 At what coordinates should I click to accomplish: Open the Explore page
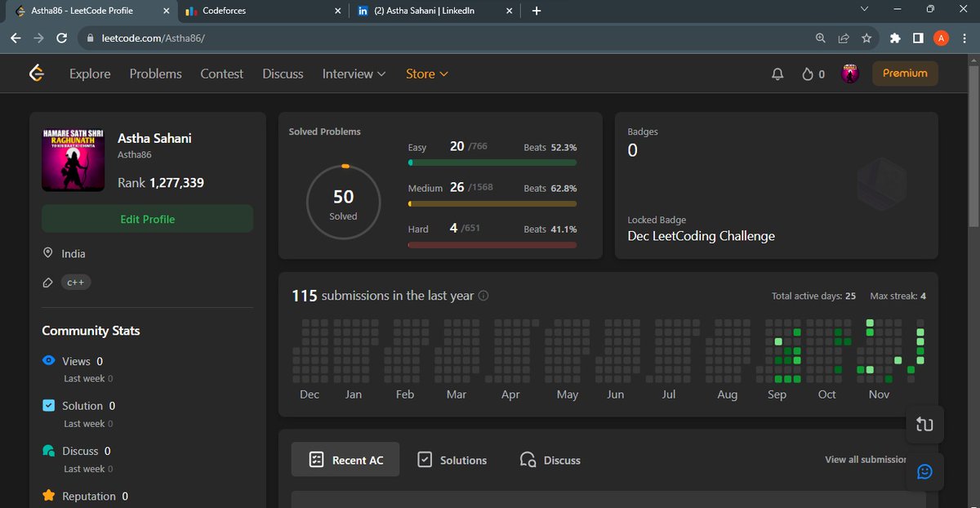click(90, 74)
